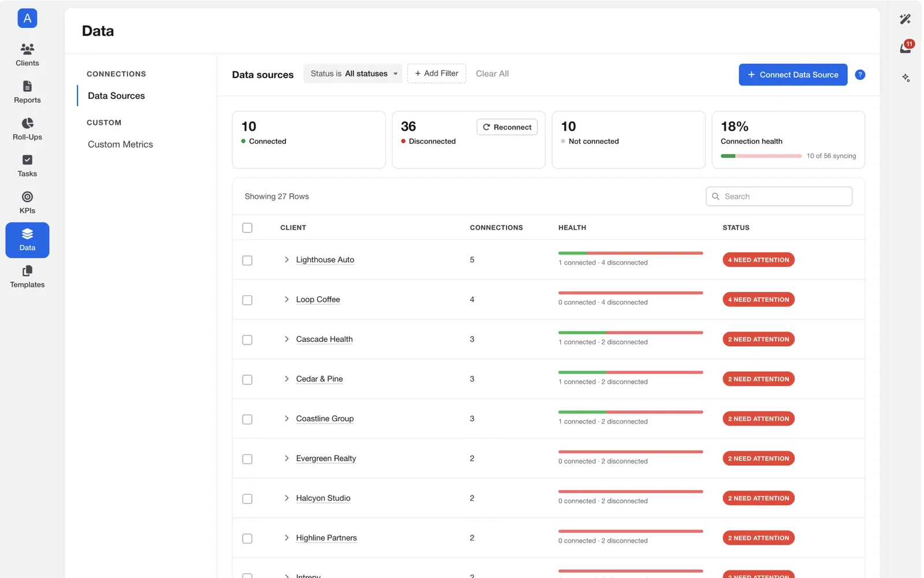Sort by HEALTH column header

pyautogui.click(x=572, y=228)
